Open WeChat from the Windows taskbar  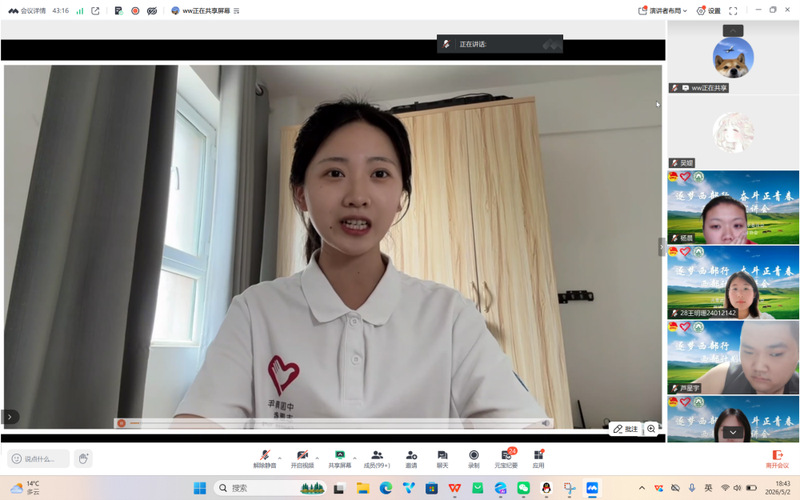pos(523,488)
